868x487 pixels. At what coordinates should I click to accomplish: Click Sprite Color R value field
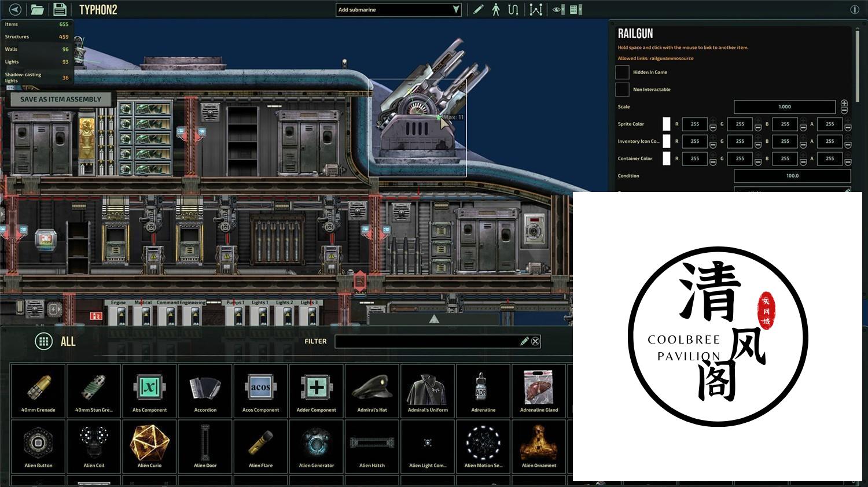[695, 124]
